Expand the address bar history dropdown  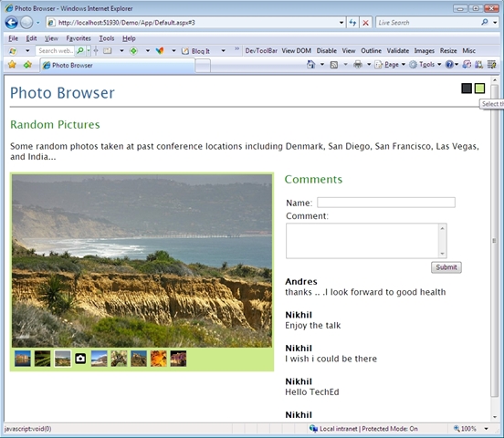tap(341, 23)
